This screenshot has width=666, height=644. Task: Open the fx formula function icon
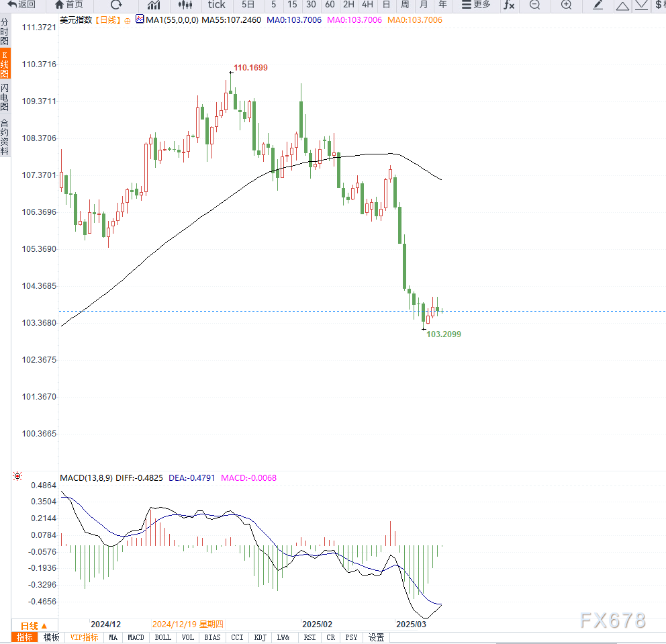tap(509, 5)
